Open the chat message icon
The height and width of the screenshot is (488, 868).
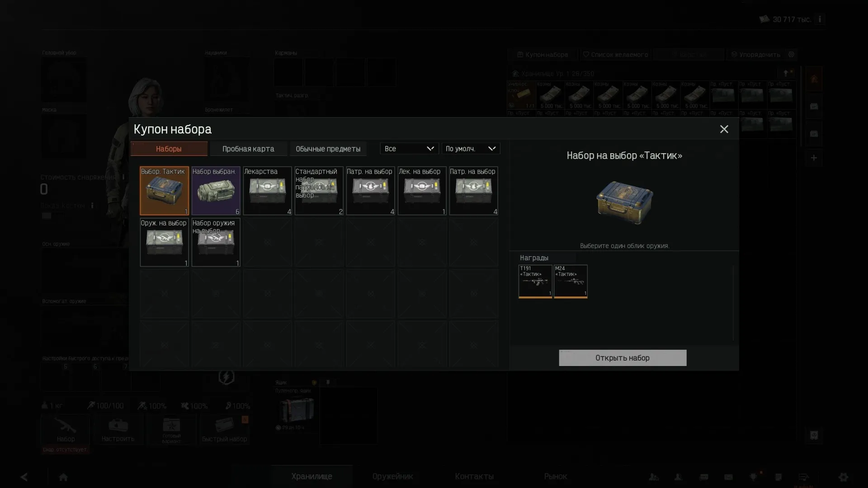pos(703,477)
